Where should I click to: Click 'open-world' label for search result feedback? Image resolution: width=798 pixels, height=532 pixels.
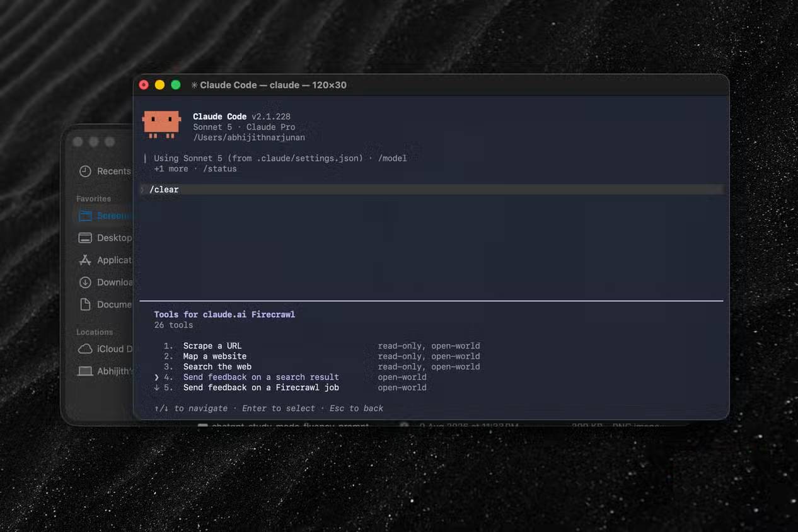pyautogui.click(x=402, y=377)
